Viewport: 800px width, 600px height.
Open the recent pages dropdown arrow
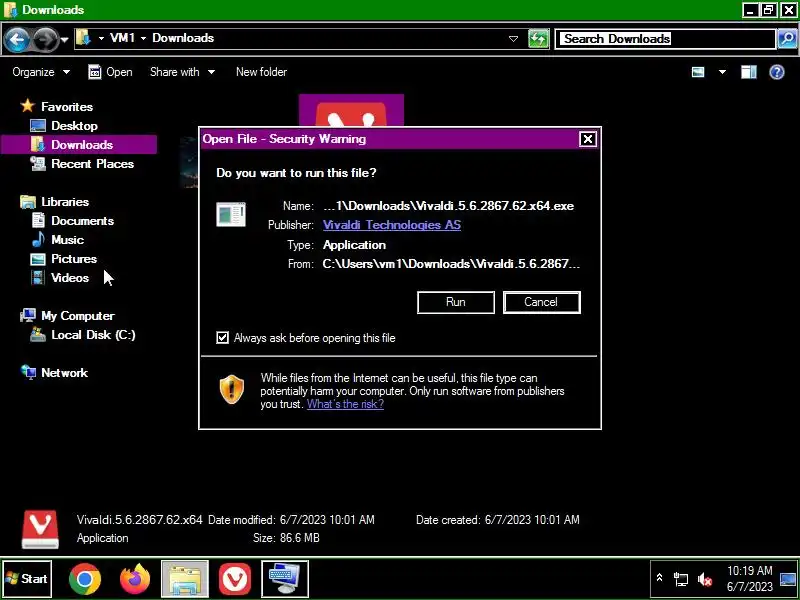[65, 39]
